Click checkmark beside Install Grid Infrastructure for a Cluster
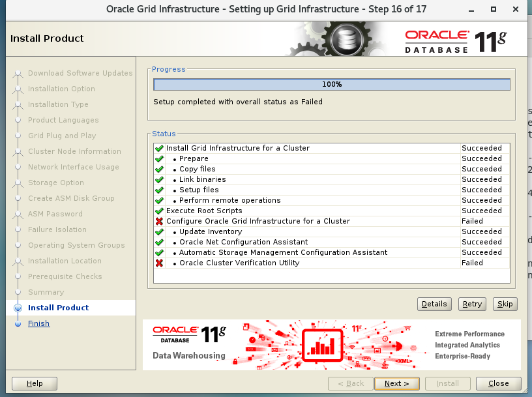This screenshot has height=397, width=532. pos(159,148)
